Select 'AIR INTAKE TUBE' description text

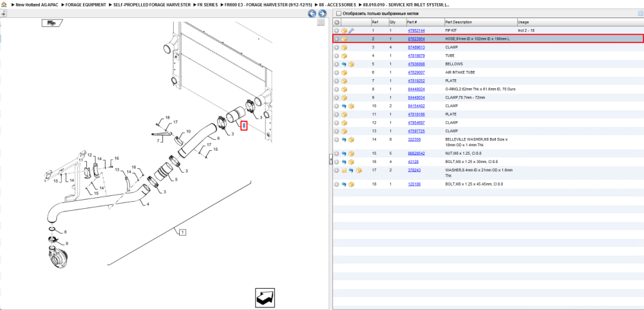click(460, 73)
